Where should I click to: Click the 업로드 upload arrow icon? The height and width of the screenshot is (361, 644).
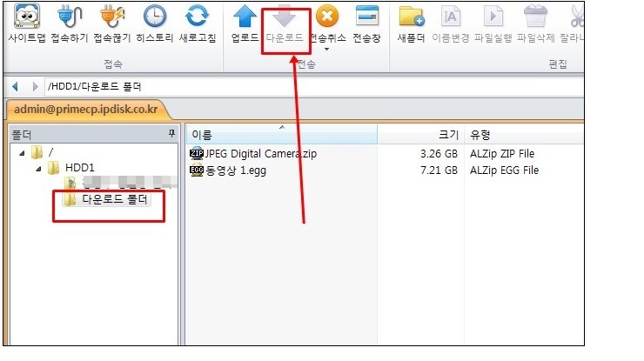click(245, 18)
